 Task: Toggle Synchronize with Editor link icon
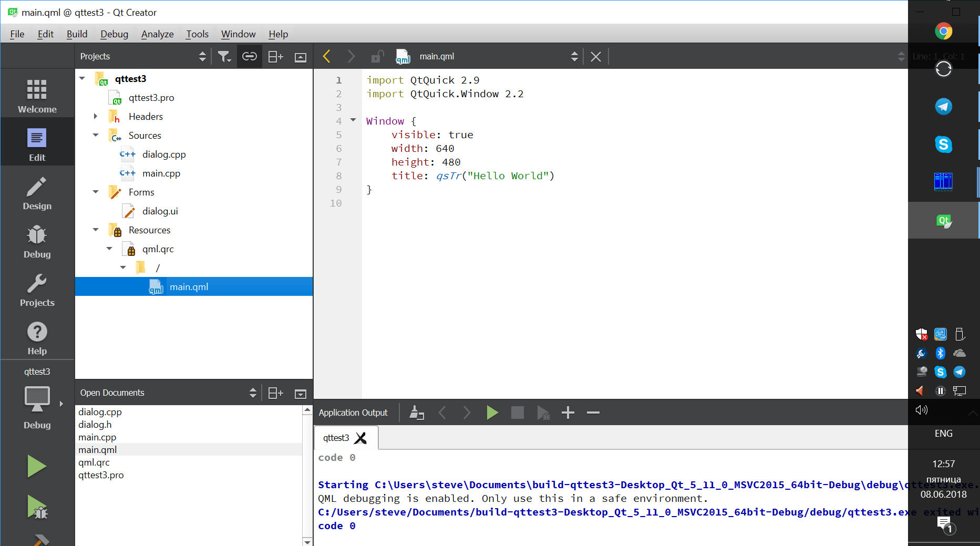coord(249,56)
